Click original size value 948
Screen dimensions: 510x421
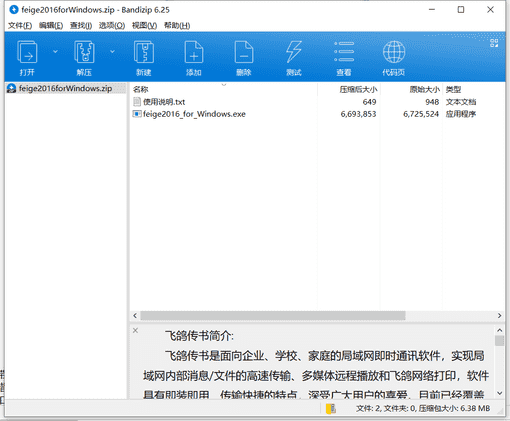tap(432, 102)
